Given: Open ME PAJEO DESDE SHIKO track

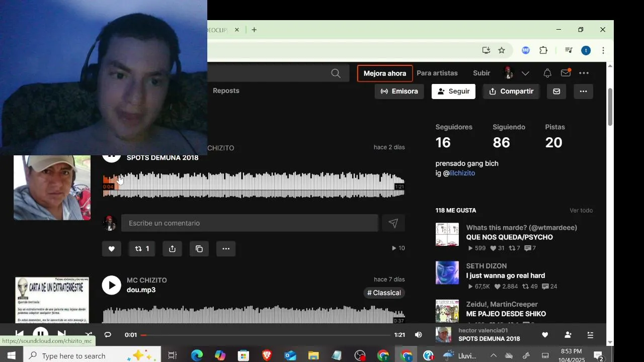Looking at the screenshot, I should coord(506,314).
